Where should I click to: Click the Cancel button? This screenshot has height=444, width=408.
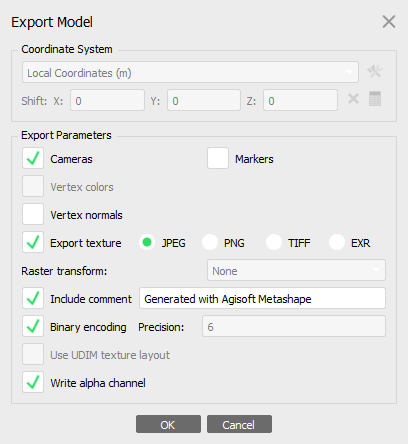239,424
